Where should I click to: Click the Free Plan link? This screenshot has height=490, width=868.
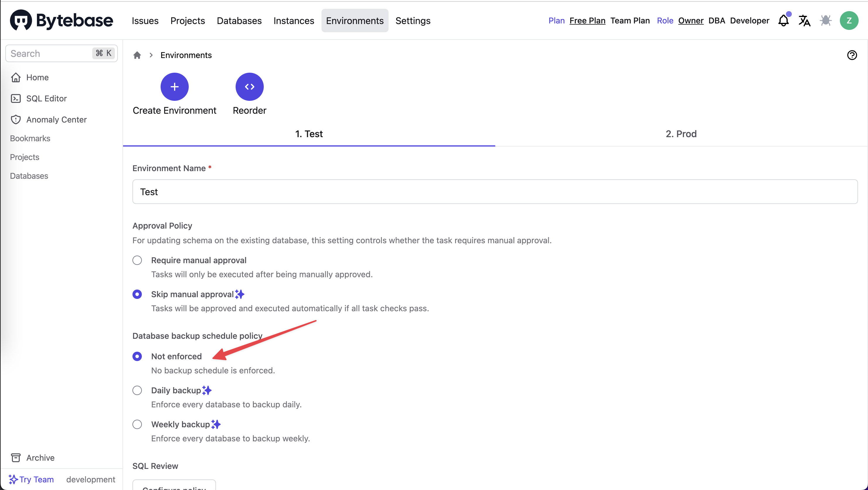[x=587, y=21]
